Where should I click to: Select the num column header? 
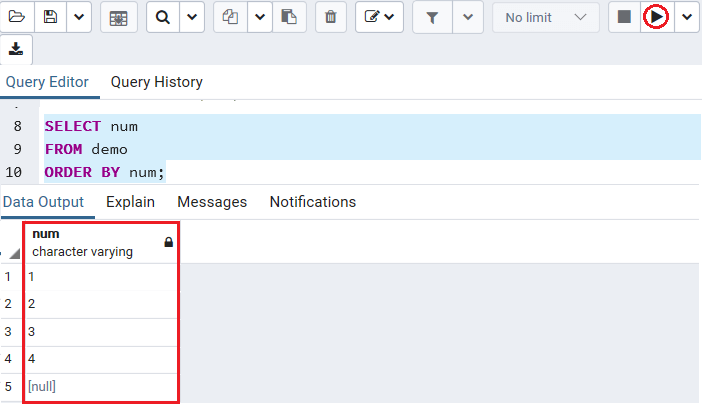[x=101, y=243]
